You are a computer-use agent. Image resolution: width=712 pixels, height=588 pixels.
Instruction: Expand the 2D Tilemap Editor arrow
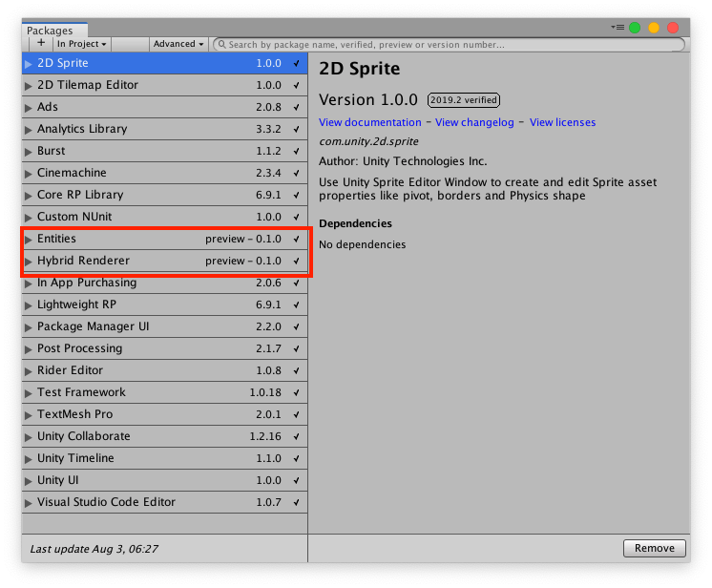pyautogui.click(x=28, y=85)
